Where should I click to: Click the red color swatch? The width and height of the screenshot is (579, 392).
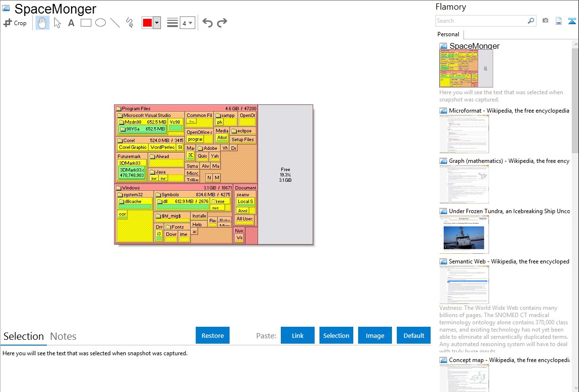click(x=147, y=23)
